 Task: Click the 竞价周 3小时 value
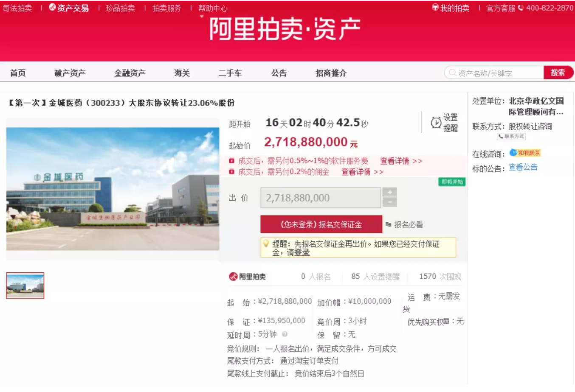tap(358, 321)
